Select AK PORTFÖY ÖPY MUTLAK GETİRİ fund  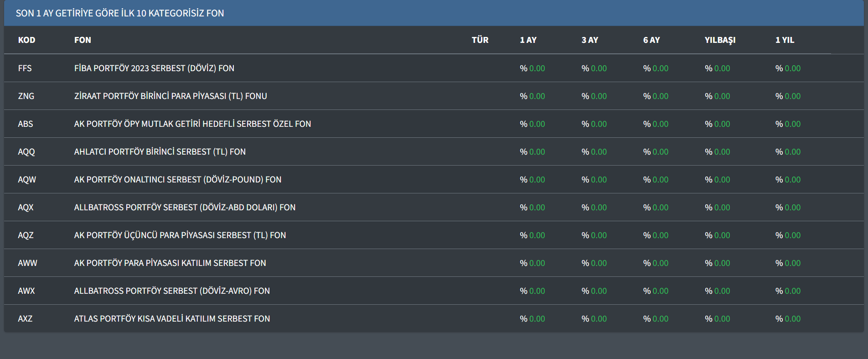click(192, 124)
